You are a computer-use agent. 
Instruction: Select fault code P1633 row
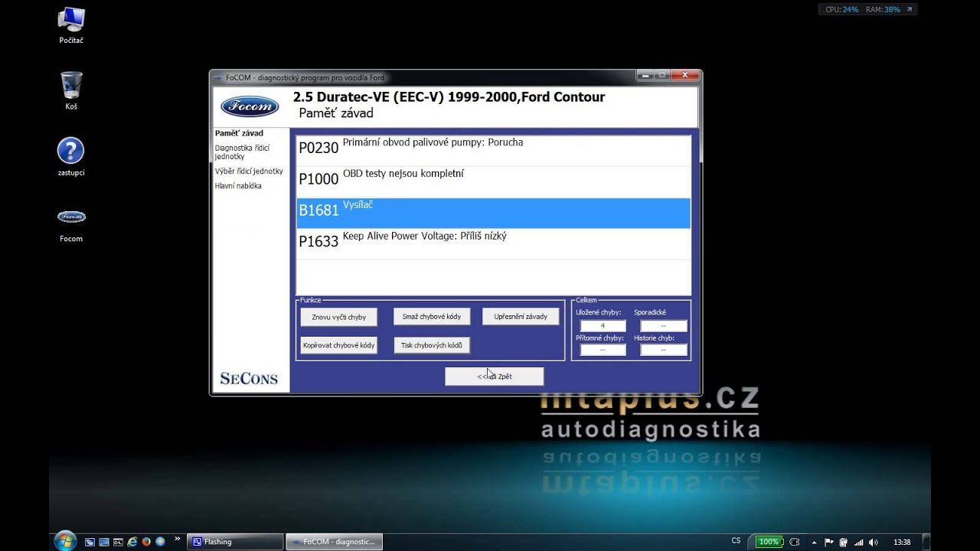[493, 244]
